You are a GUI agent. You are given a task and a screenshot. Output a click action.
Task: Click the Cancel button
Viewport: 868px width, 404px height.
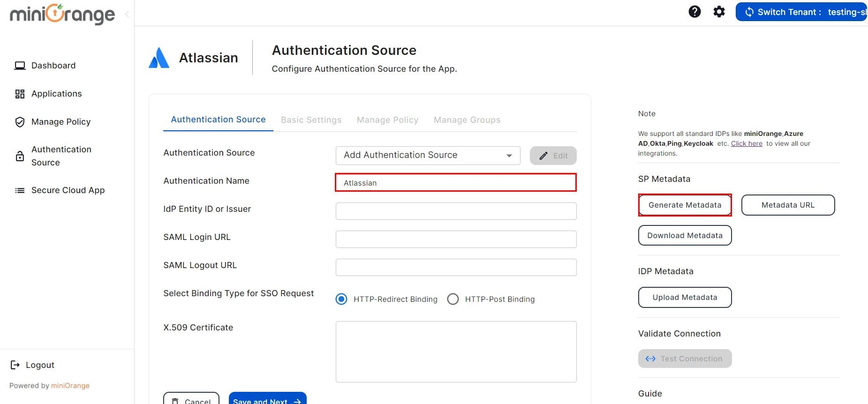click(191, 398)
